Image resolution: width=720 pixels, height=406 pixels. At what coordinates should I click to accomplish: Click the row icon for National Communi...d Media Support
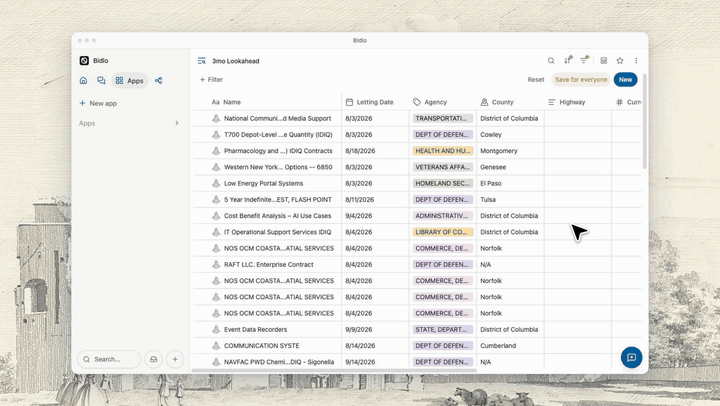[216, 118]
